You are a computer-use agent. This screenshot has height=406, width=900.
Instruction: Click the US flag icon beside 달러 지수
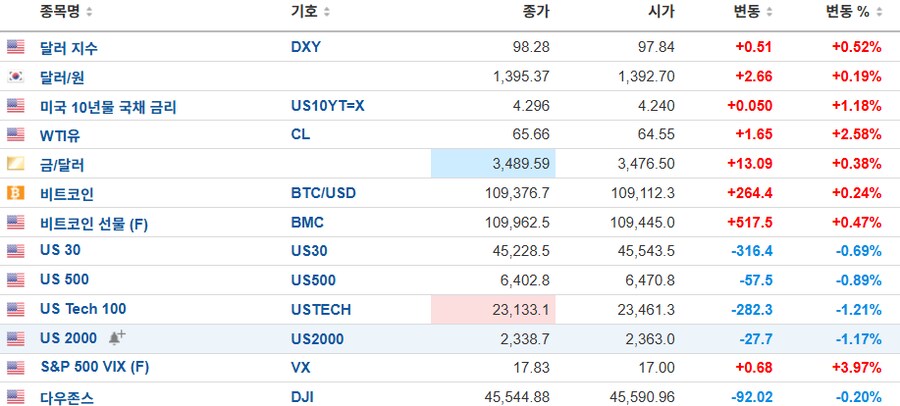click(x=15, y=47)
